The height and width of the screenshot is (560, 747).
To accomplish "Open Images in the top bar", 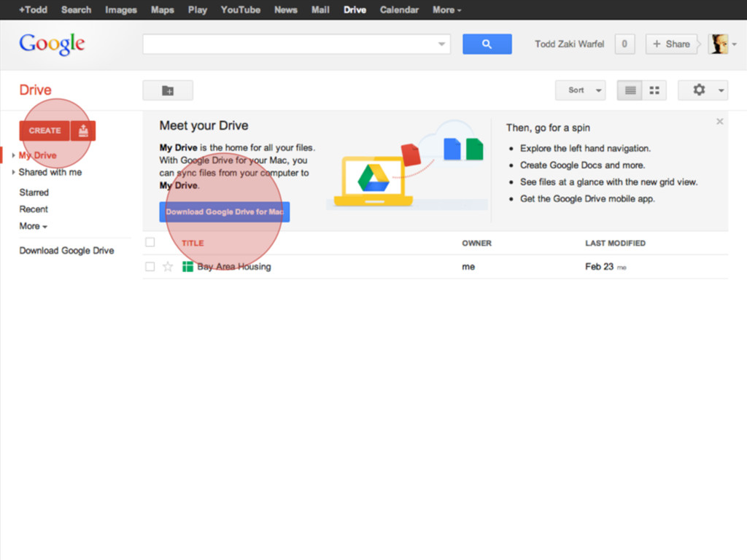I will (121, 9).
